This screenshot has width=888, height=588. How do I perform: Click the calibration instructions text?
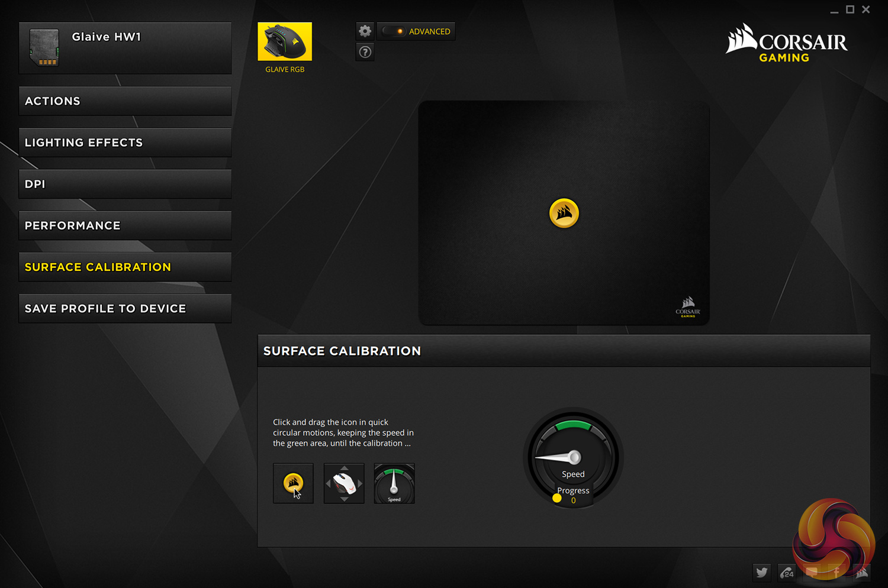343,432
